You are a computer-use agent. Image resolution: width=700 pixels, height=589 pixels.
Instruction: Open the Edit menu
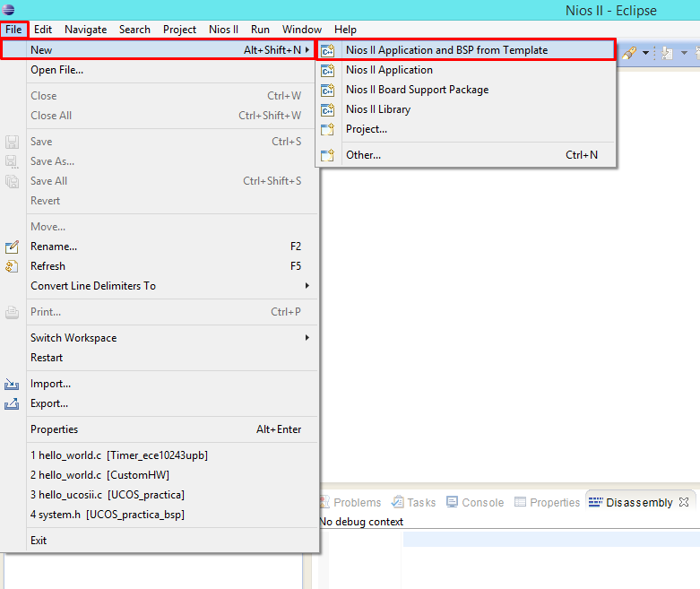tap(43, 30)
